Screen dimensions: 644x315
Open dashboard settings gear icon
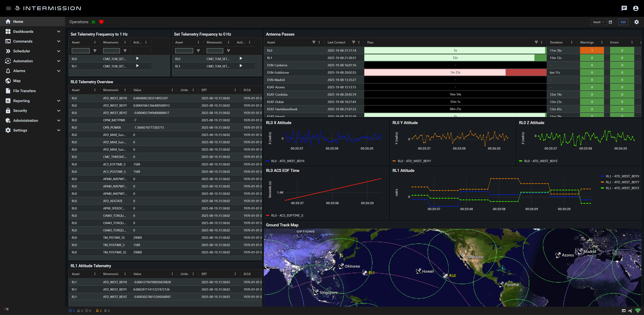(636, 22)
